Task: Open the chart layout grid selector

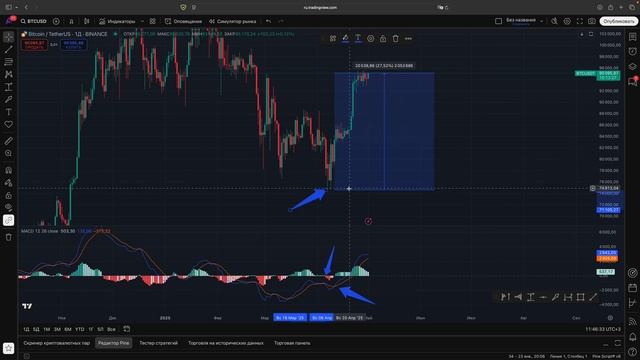Action: pyautogui.click(x=498, y=21)
